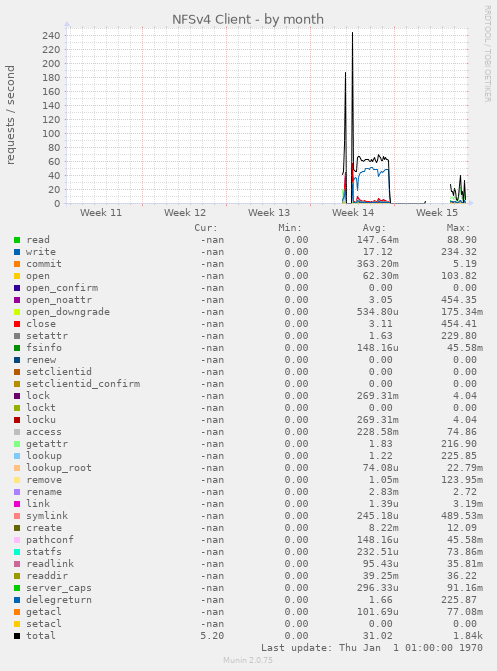This screenshot has height=671, width=497.
Task: Click the write Max value 234.32
Action: [x=458, y=252]
